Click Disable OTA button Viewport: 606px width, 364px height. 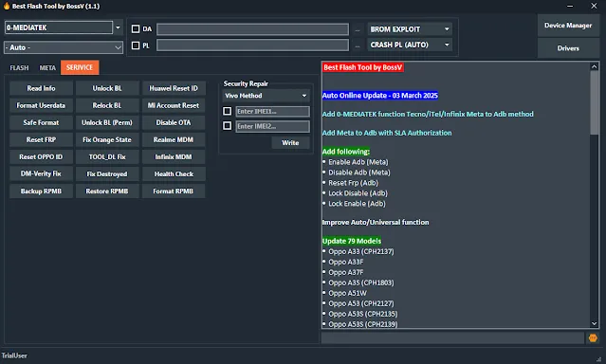[x=174, y=122]
